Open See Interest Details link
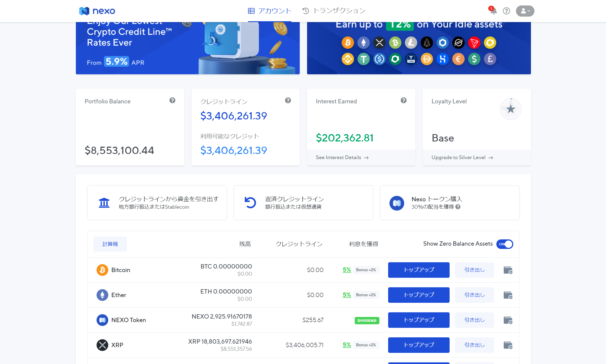The image size is (606, 364). [342, 158]
